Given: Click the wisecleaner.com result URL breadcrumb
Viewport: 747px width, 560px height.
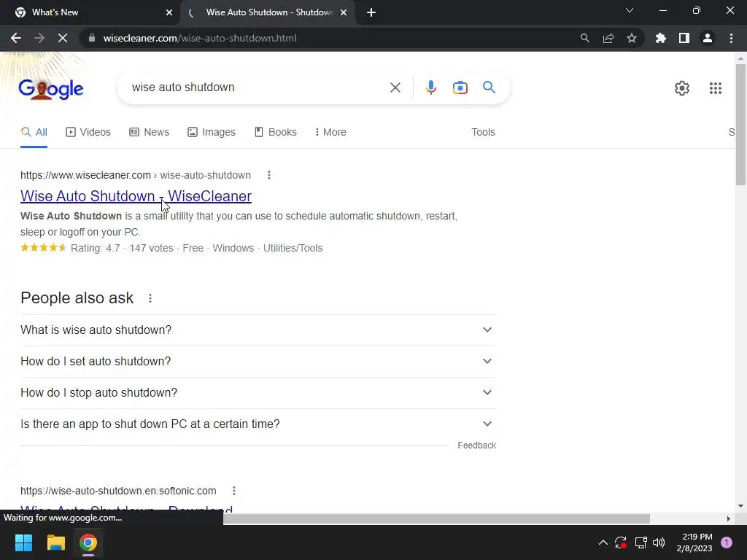Looking at the screenshot, I should click(x=135, y=175).
